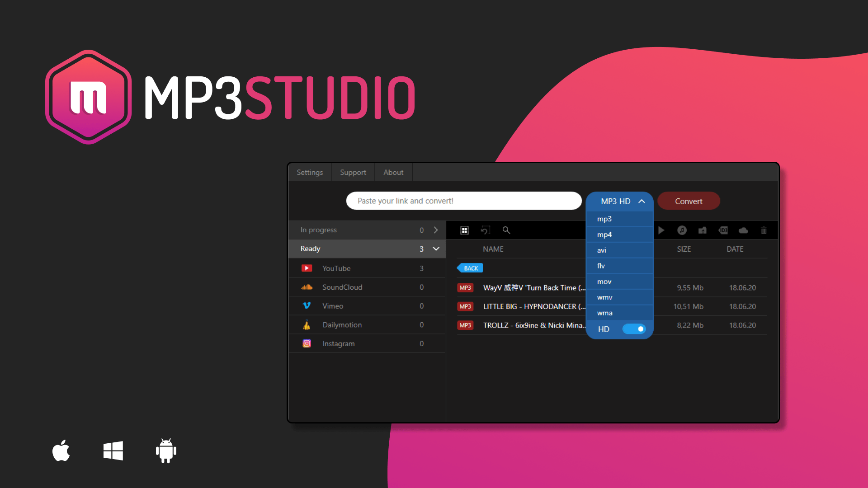Choose mp4 format option
The width and height of the screenshot is (868, 488).
point(619,235)
